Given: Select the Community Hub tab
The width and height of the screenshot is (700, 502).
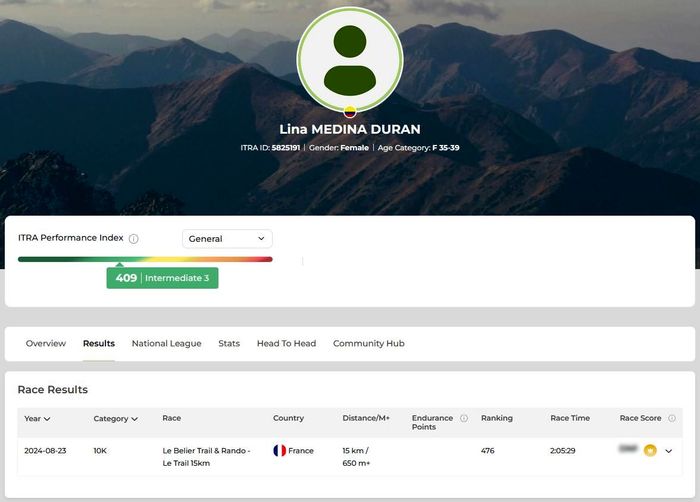Looking at the screenshot, I should tap(369, 343).
